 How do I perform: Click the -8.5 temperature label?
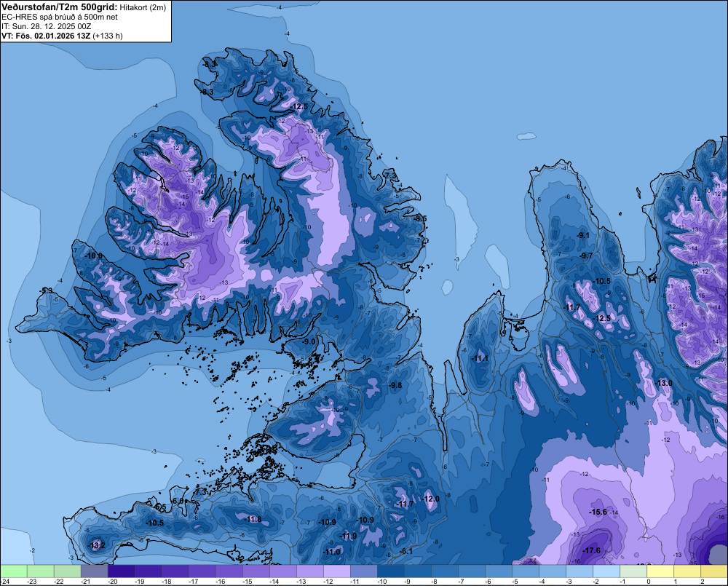point(420,218)
